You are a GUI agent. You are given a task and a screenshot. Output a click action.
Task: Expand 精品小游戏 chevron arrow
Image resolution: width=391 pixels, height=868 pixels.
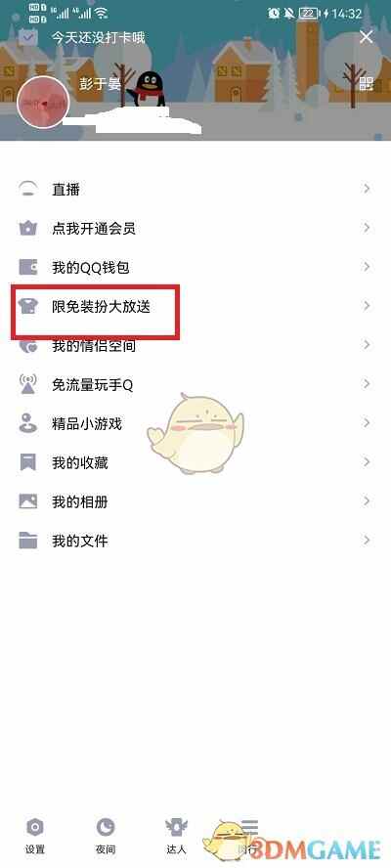367,423
